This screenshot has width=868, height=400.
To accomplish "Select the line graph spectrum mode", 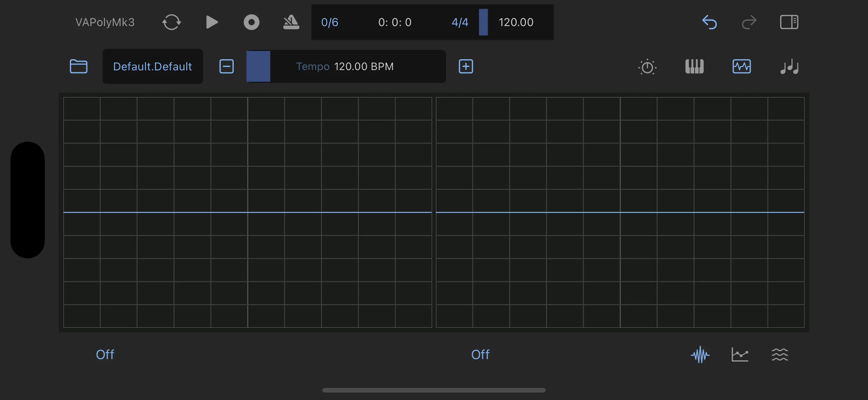I will coord(739,354).
